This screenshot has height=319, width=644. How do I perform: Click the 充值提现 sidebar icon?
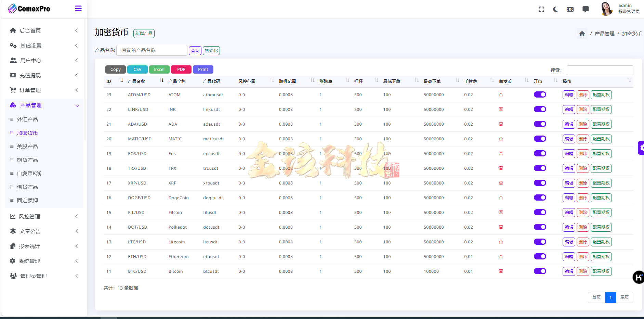(x=13, y=75)
